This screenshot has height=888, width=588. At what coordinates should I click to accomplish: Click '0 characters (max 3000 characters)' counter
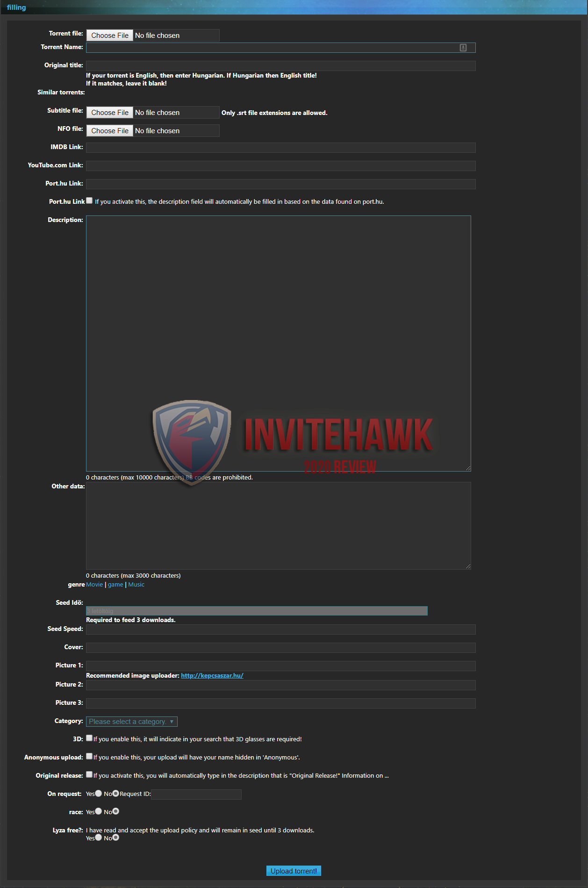(x=133, y=576)
